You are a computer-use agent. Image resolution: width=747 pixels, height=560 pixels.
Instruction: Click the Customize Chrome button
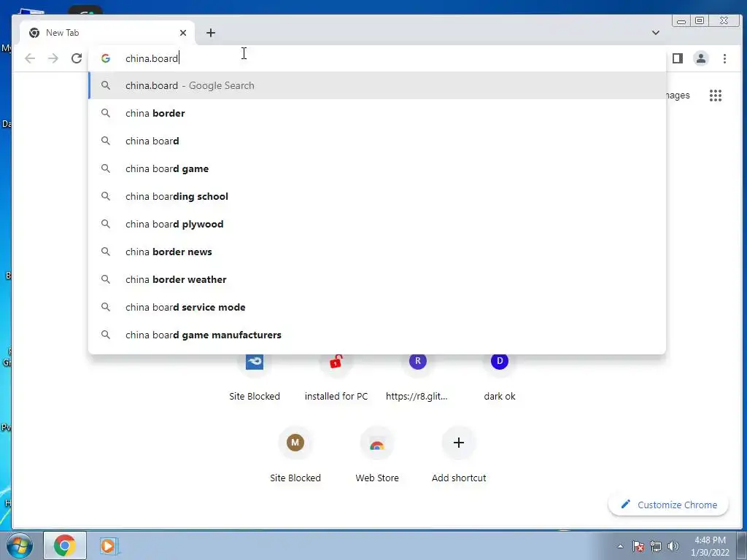668,505
